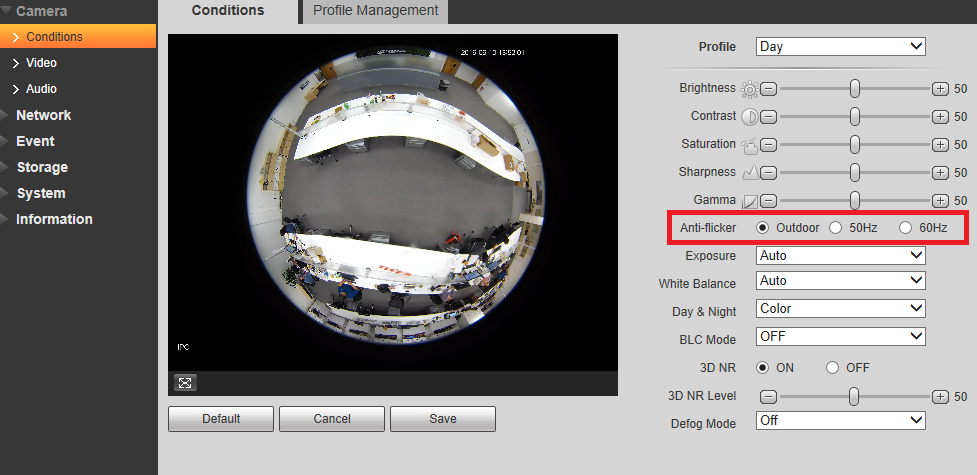Open the Day & Night dropdown showing Color
The image size is (977, 475).
[841, 309]
